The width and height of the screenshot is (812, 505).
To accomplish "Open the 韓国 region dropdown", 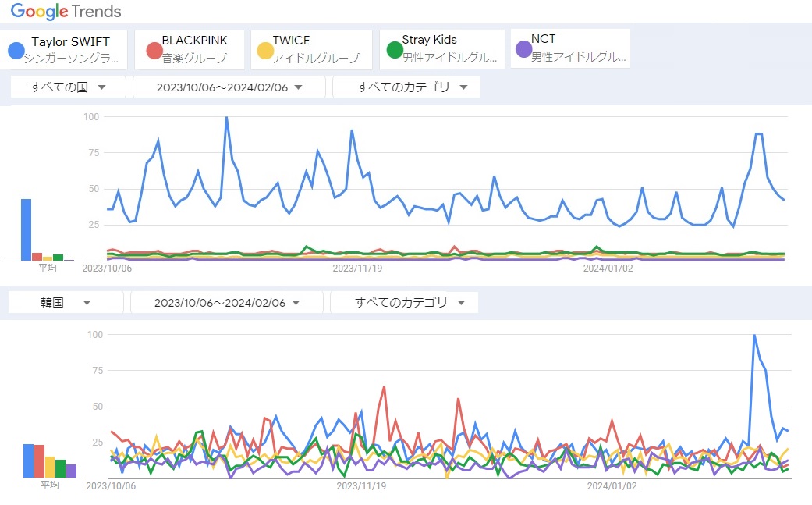I will click(66, 303).
